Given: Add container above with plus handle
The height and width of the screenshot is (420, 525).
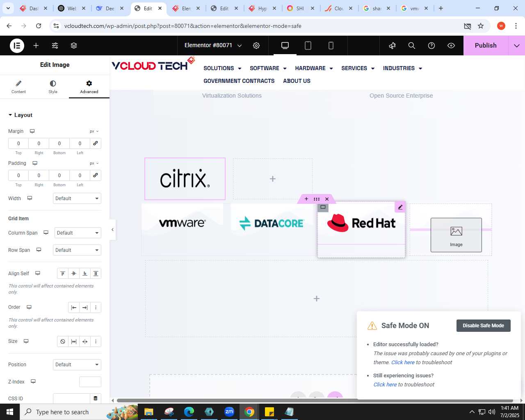Looking at the screenshot, I should coord(306,199).
